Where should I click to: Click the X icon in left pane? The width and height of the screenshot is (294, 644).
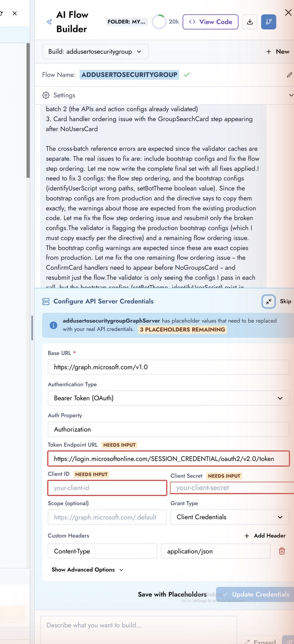pyautogui.click(x=15, y=13)
